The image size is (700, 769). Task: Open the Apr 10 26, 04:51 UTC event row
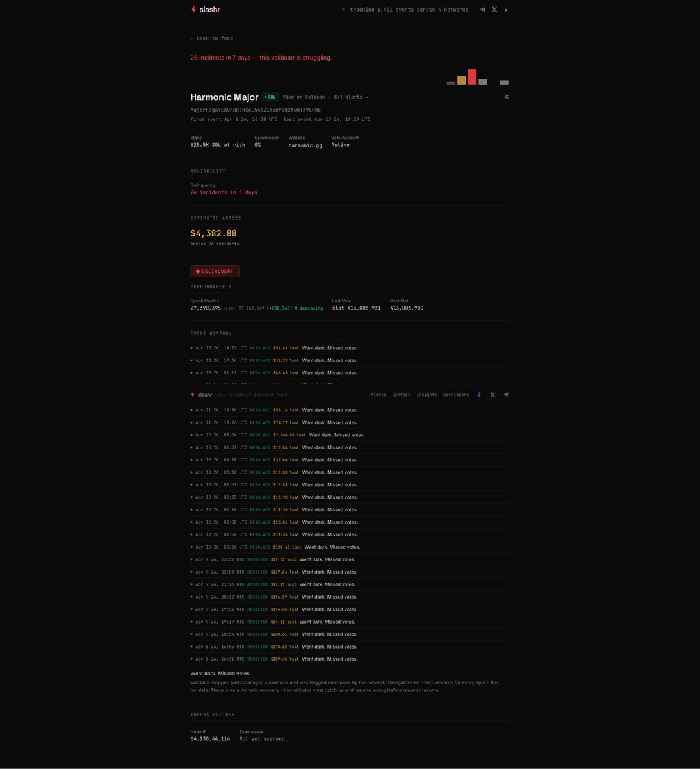coord(350,447)
